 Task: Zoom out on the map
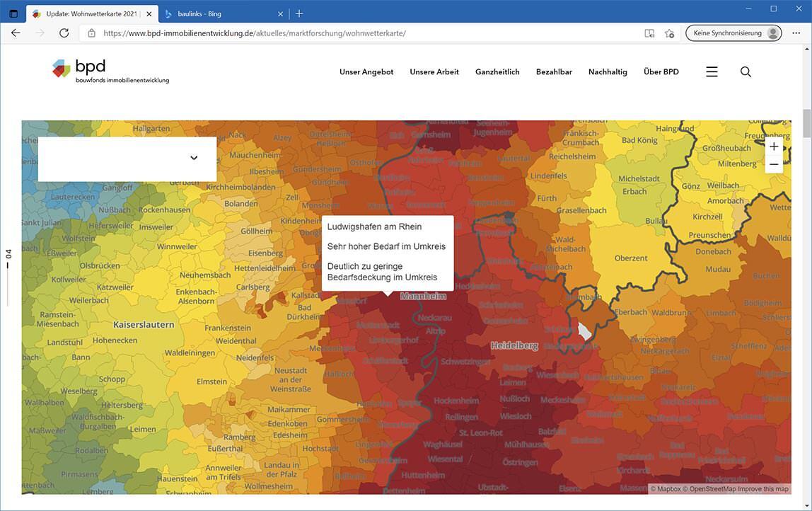pyautogui.click(x=774, y=164)
